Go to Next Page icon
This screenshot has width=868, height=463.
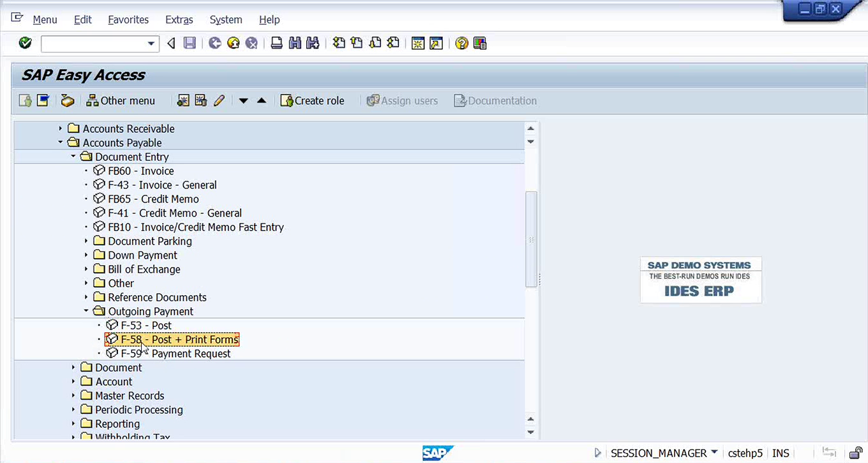point(375,43)
